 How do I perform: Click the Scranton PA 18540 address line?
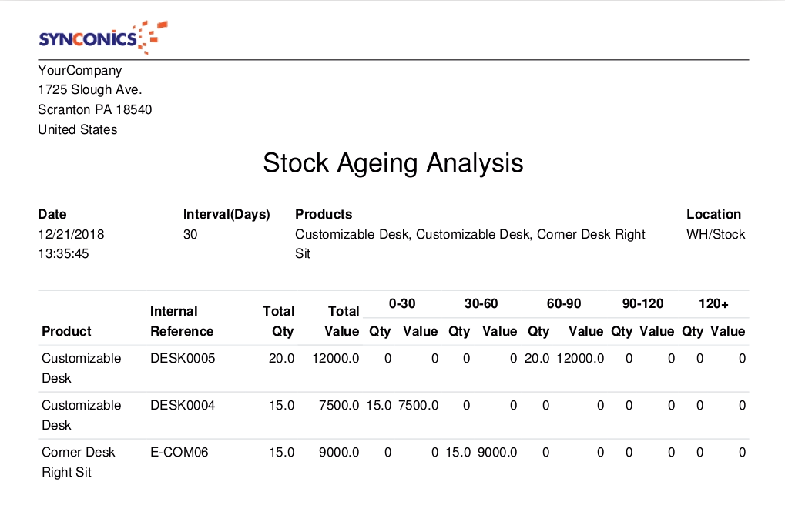click(95, 110)
